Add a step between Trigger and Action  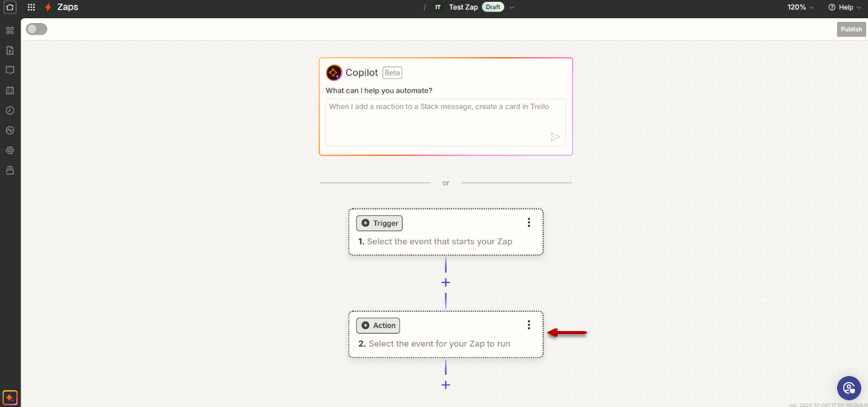coord(446,282)
